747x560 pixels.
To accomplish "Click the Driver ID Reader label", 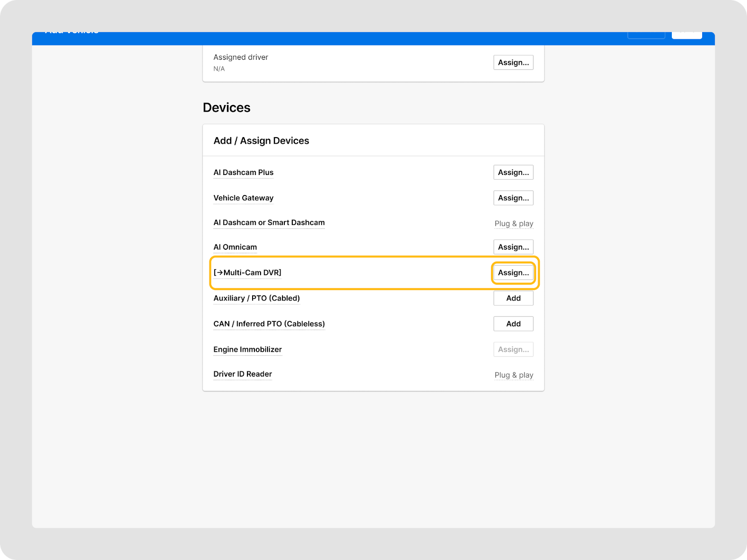I will (242, 374).
